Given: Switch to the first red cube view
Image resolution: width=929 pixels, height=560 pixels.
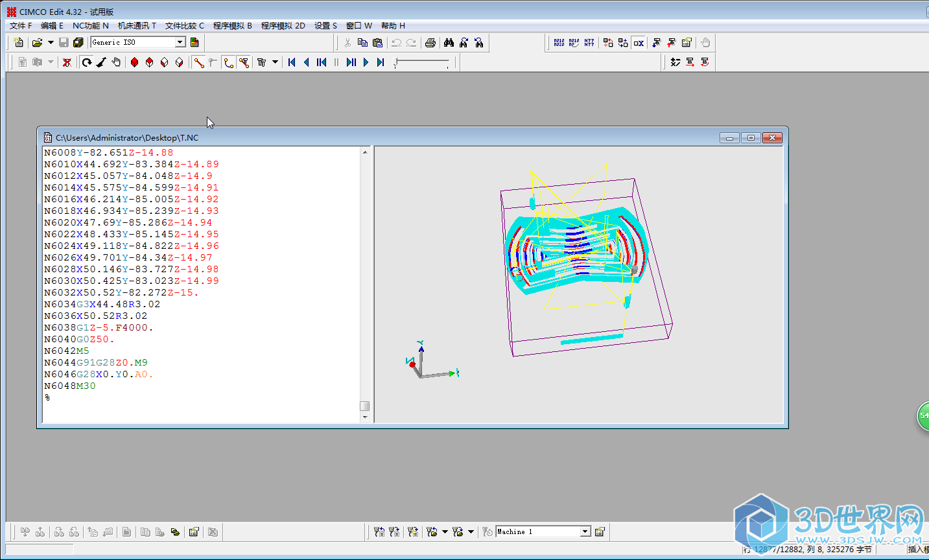Looking at the screenshot, I should (135, 62).
